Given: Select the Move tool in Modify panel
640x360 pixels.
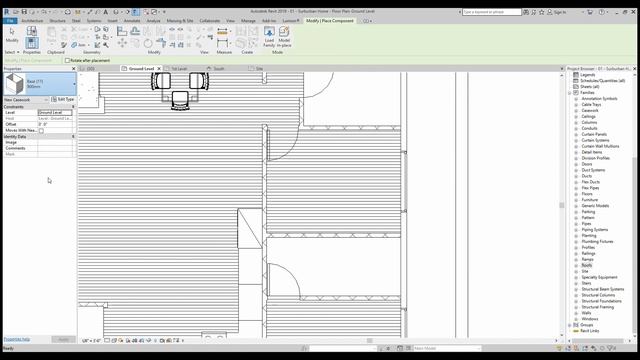Looking at the screenshot, I should (122, 43).
